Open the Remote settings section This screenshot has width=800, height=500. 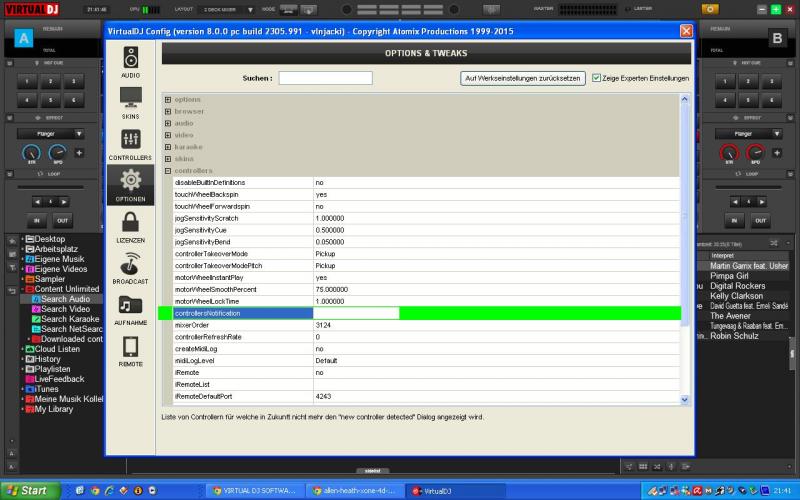click(x=131, y=351)
